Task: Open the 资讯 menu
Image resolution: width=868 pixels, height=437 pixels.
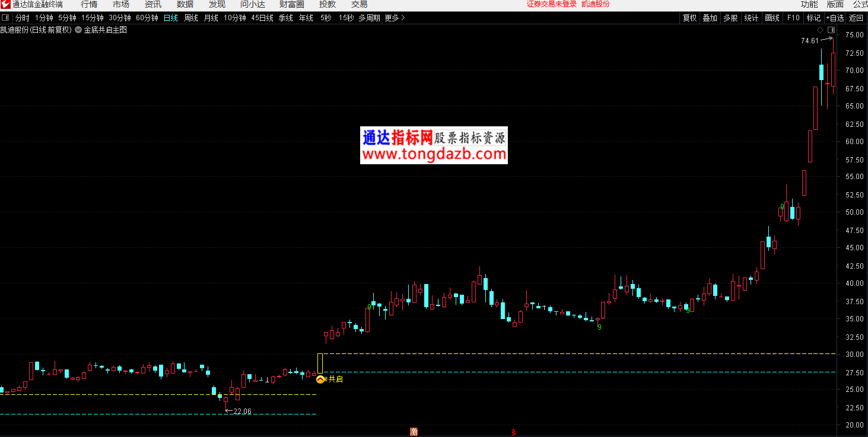Action: [x=153, y=5]
